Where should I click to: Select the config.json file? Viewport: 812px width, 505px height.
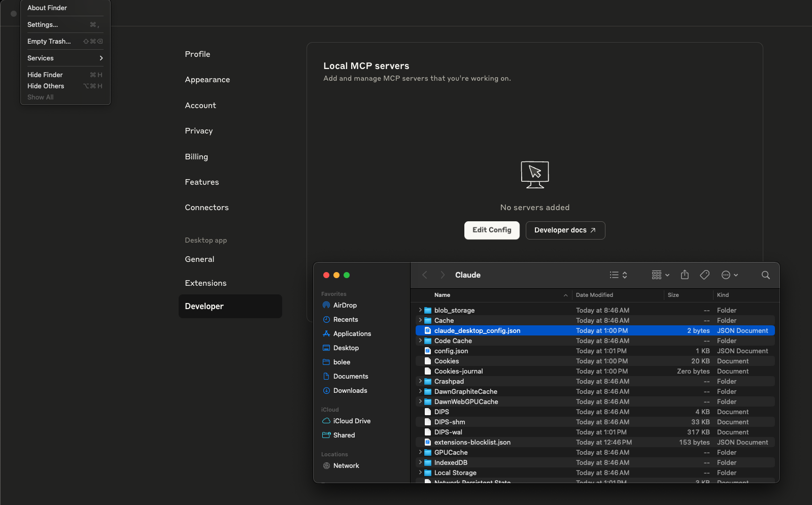tap(595, 351)
